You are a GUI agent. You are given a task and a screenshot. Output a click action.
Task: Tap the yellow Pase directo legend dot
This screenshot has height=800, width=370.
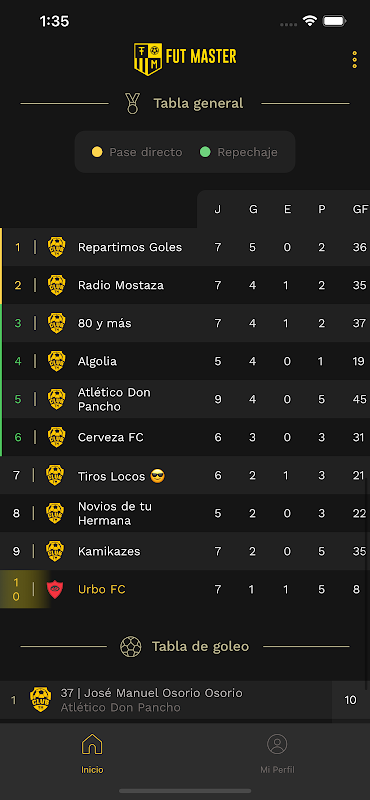pos(97,152)
